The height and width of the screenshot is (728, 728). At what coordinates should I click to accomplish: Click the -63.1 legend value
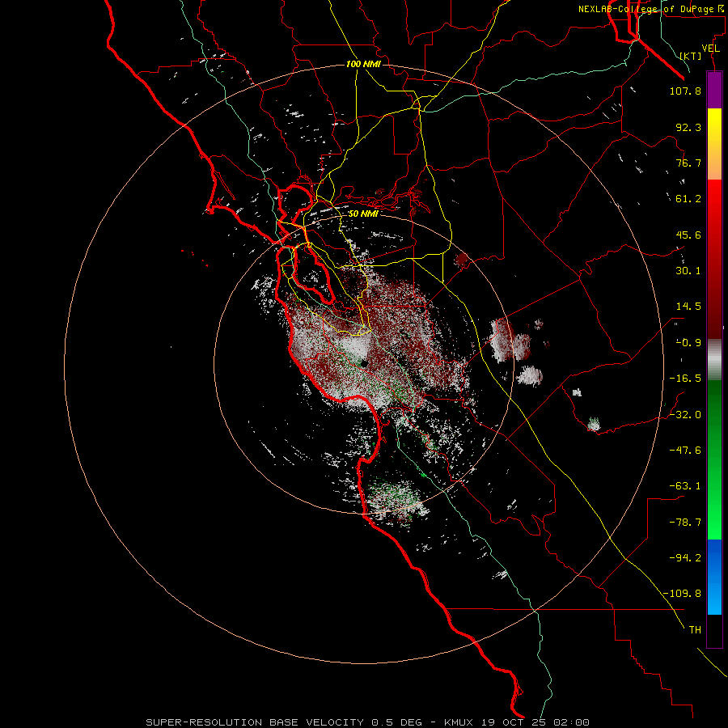[685, 486]
